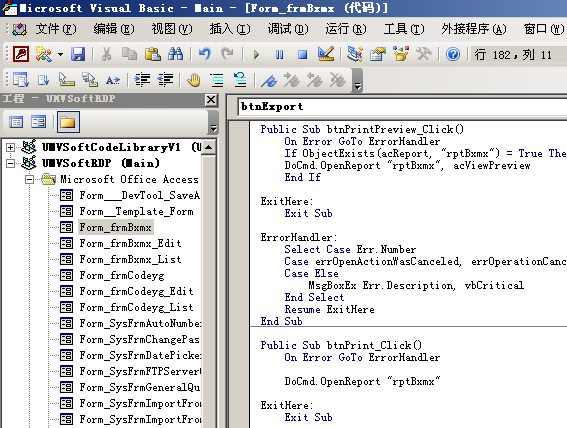The height and width of the screenshot is (428, 567).
Task: Collapse Microsoft Office Access folder node
Action: tap(30, 179)
